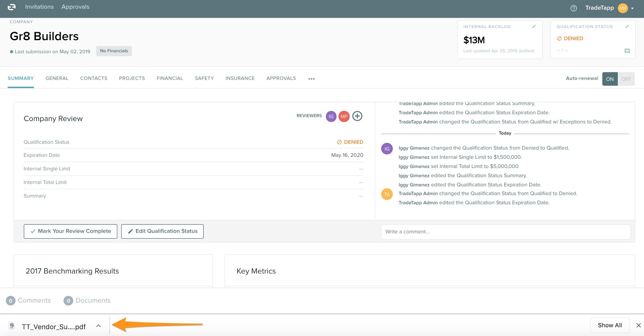Mark Your Review Complete

[70, 232]
